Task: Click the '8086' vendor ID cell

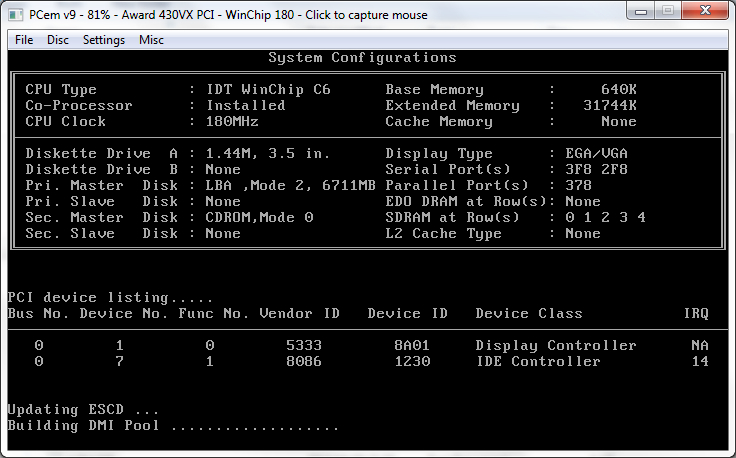Action: click(x=304, y=361)
